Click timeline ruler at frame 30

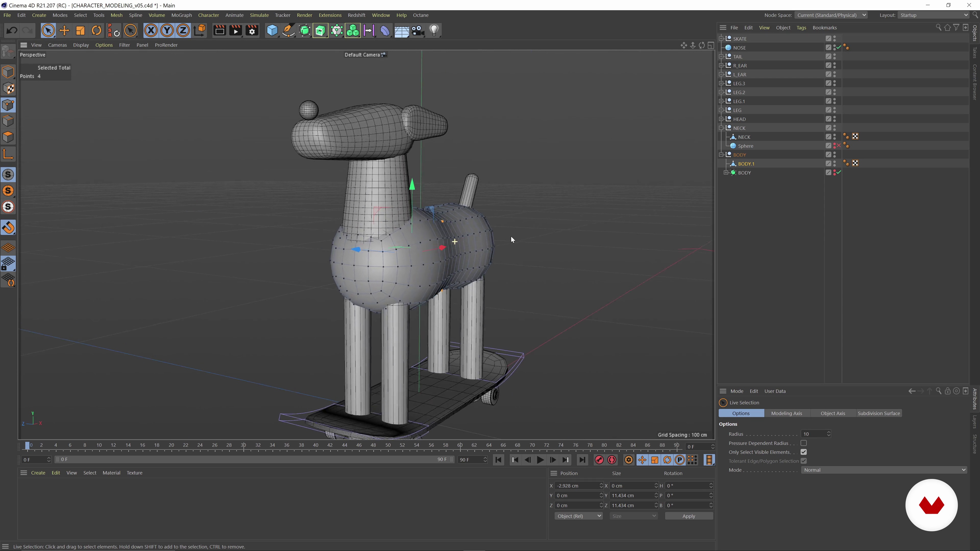(x=243, y=445)
